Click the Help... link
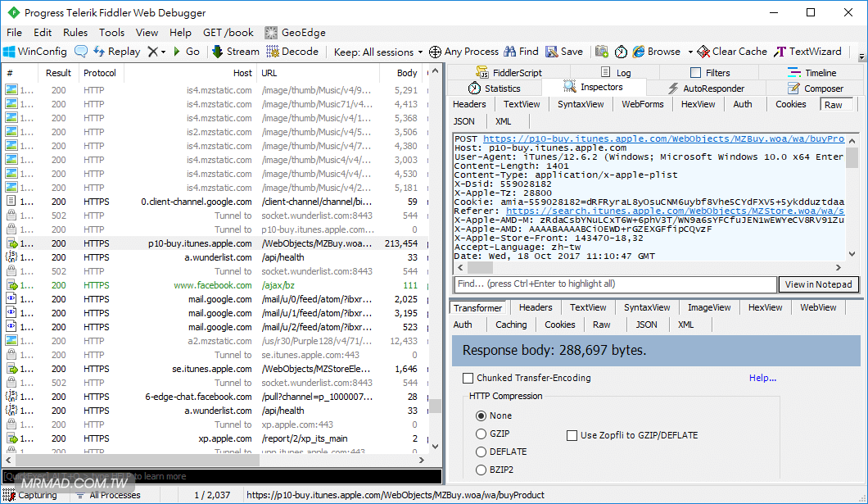The image size is (868, 504). coord(762,378)
